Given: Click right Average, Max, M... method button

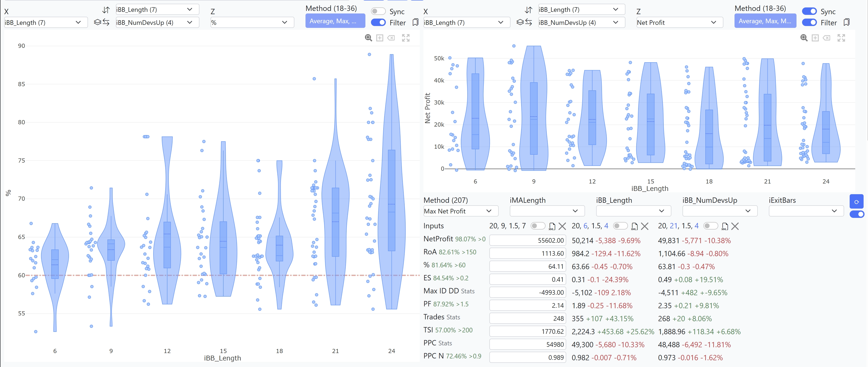Looking at the screenshot, I should pos(765,21).
